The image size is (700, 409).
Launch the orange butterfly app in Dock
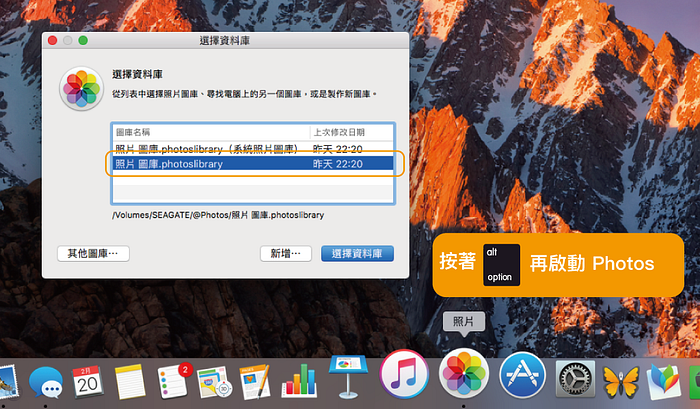(621, 382)
